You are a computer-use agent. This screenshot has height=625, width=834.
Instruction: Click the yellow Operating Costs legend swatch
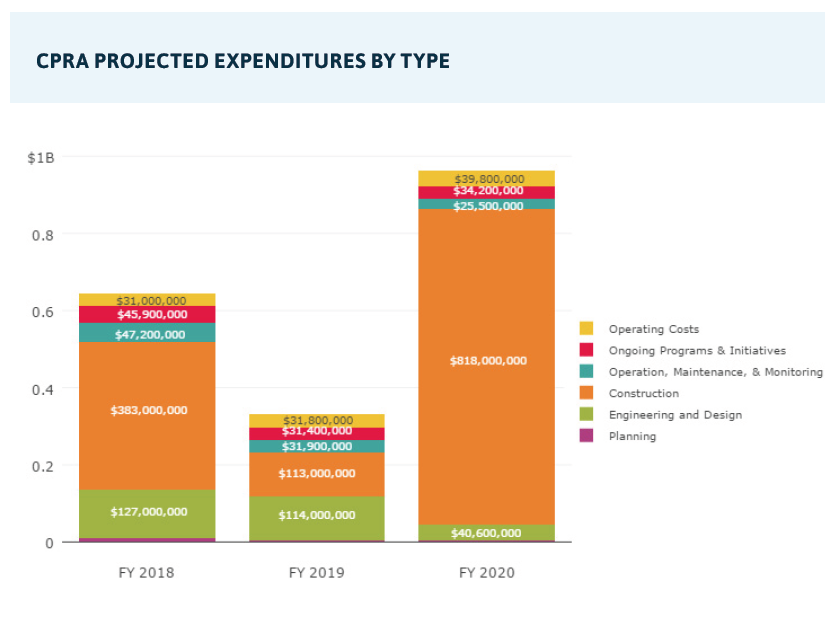pyautogui.click(x=586, y=329)
